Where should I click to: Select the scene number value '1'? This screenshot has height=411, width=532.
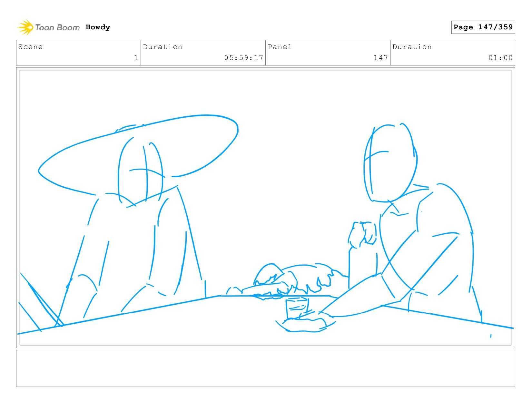pos(136,58)
